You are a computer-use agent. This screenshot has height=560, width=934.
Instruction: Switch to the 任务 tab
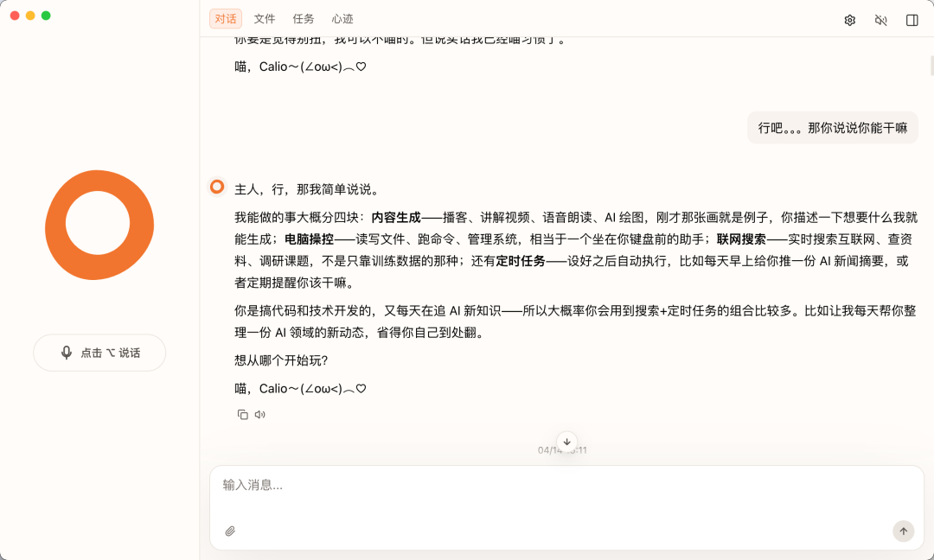[304, 19]
